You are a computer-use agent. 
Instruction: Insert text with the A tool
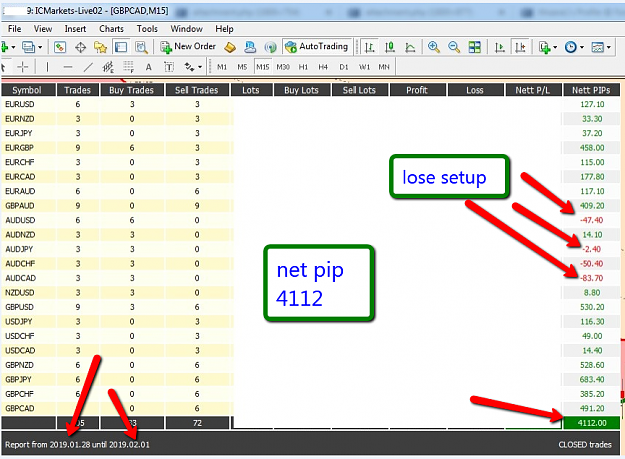149,67
